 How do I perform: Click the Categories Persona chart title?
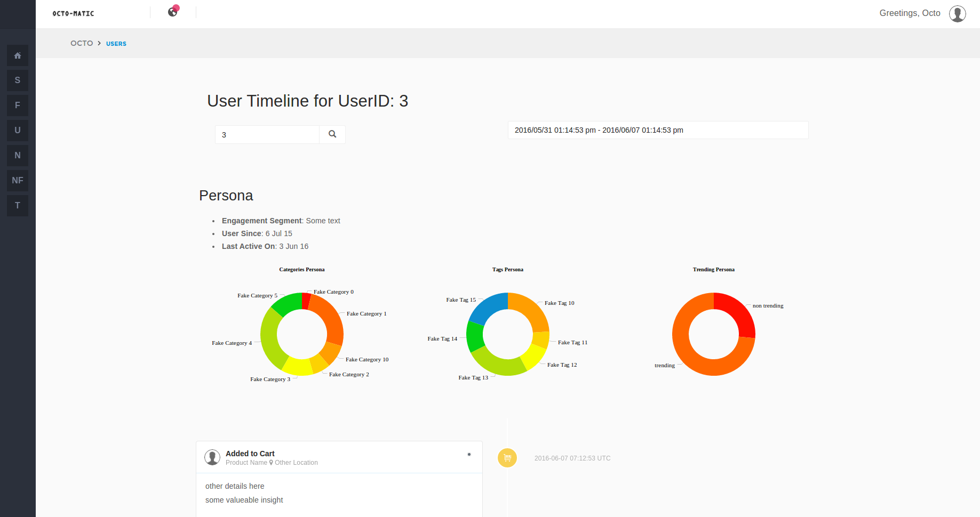302,270
